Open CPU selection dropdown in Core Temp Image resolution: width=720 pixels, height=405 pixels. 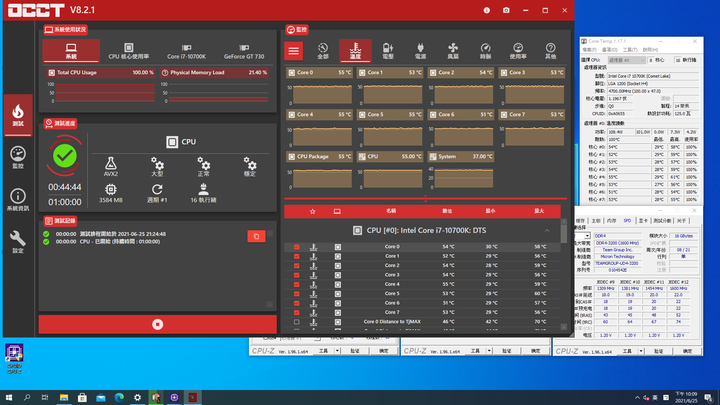pyautogui.click(x=626, y=60)
